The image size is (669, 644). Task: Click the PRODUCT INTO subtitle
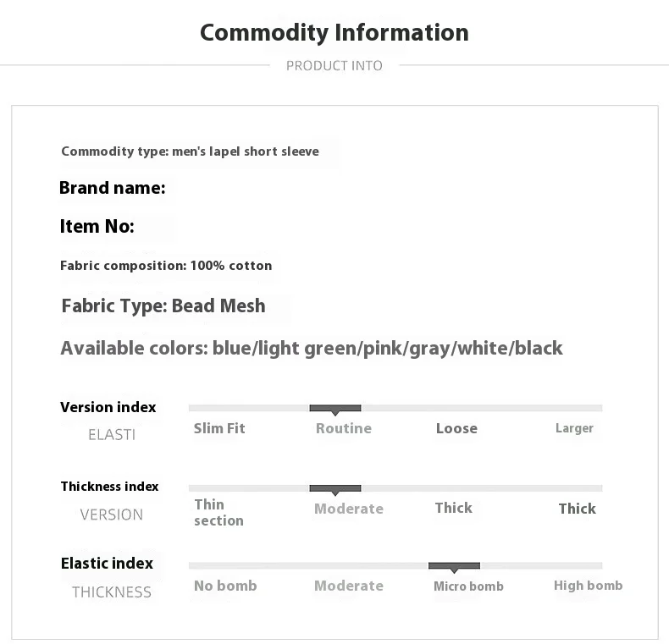point(334,66)
